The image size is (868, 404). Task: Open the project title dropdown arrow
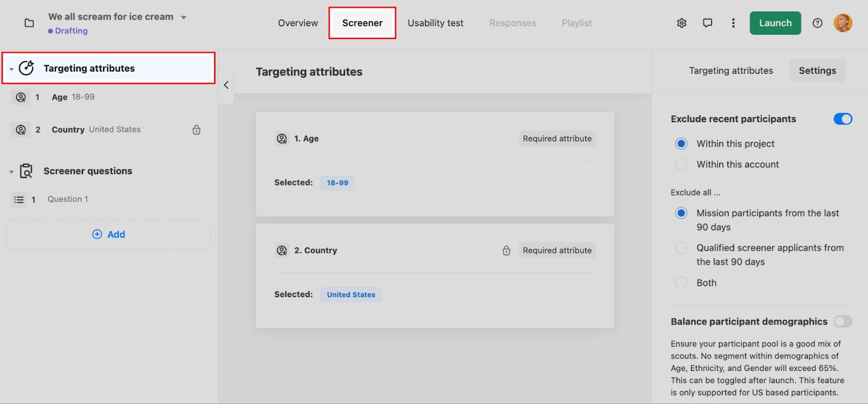click(183, 17)
